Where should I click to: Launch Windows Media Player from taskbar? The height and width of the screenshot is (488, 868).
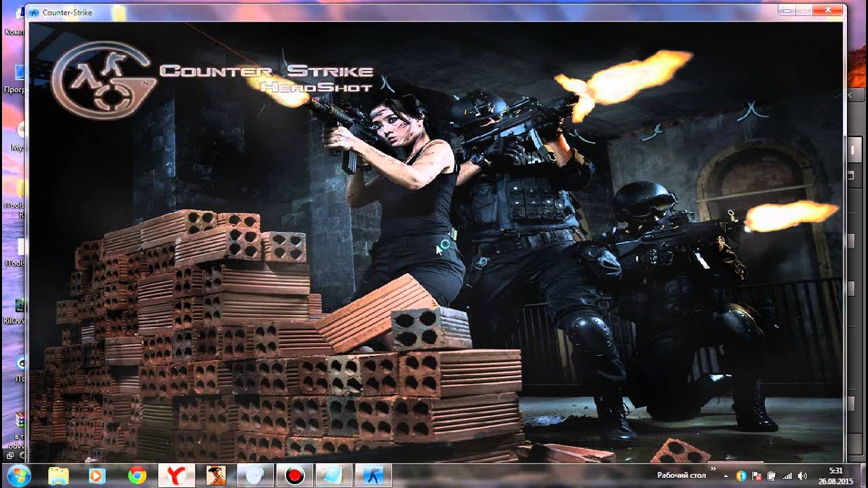(98, 476)
